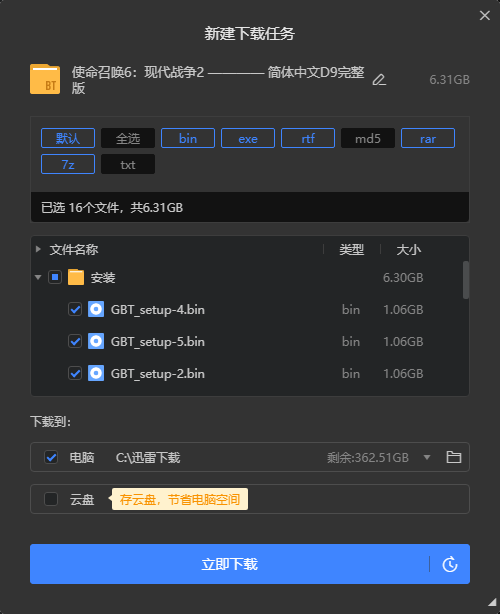Click the resize grip at the dialog corner

pyautogui.click(x=492, y=602)
